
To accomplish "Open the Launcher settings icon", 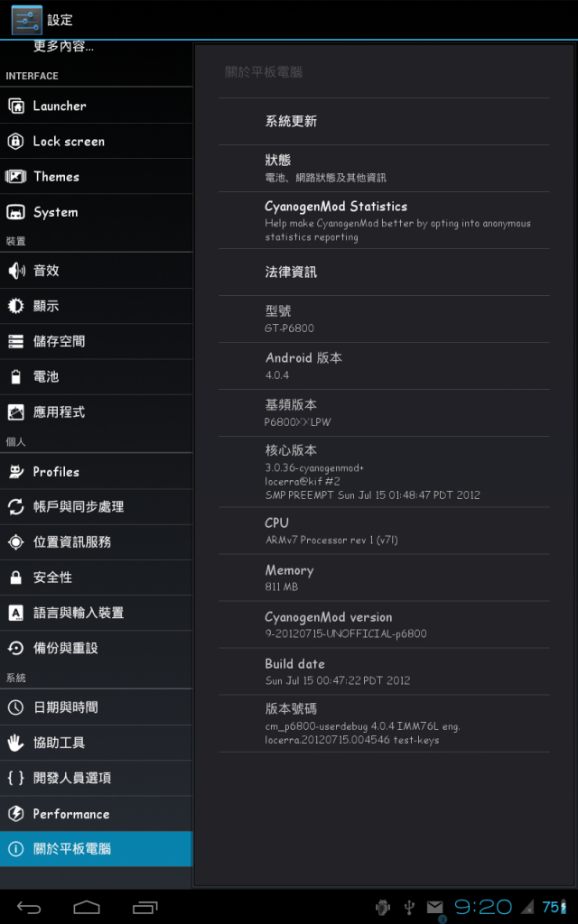I will point(16,106).
